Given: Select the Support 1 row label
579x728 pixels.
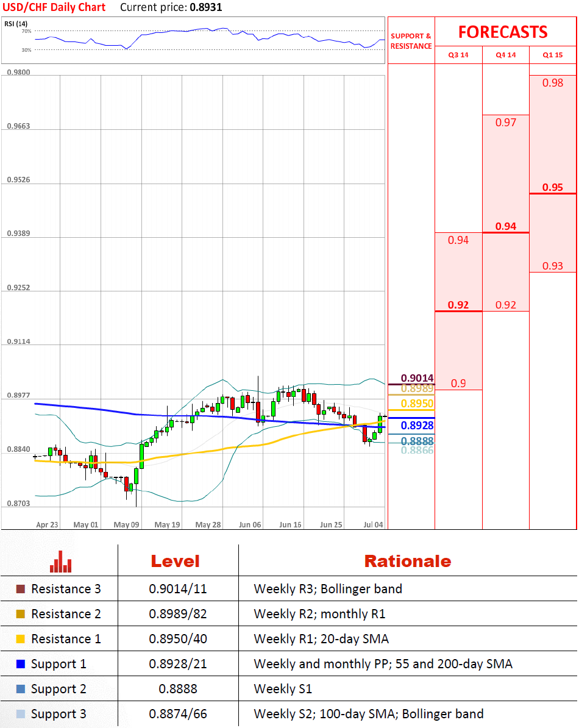Looking at the screenshot, I should pos(59,665).
